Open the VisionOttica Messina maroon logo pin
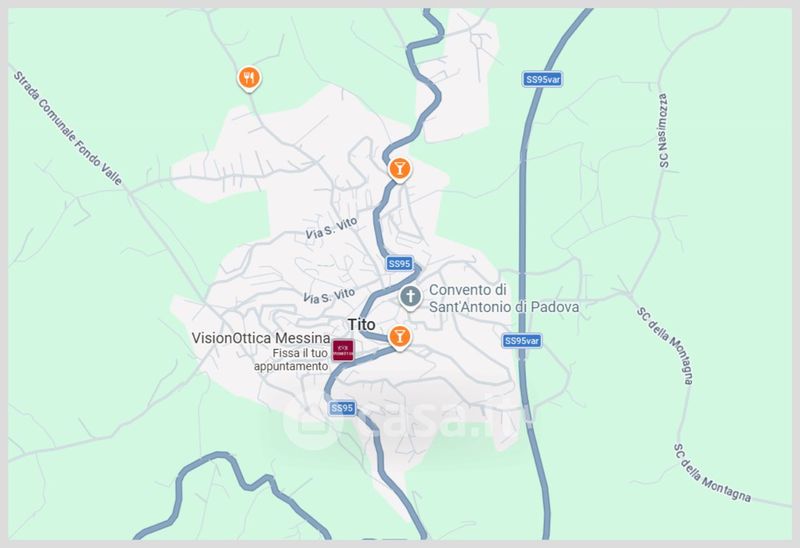Screen dimensions: 800x548 point(343,350)
